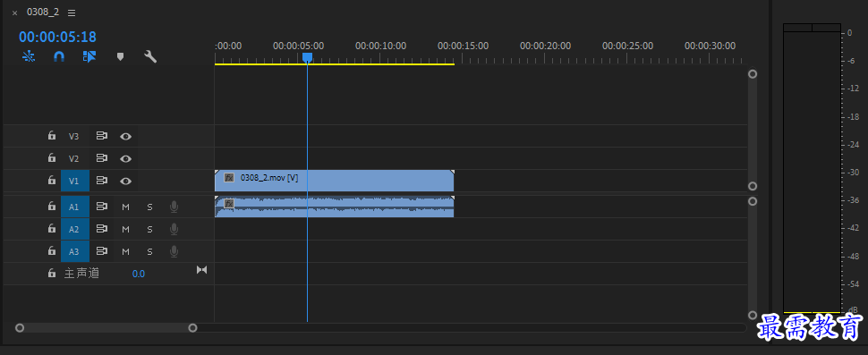
Task: Add a marker to the timeline
Action: [x=120, y=56]
